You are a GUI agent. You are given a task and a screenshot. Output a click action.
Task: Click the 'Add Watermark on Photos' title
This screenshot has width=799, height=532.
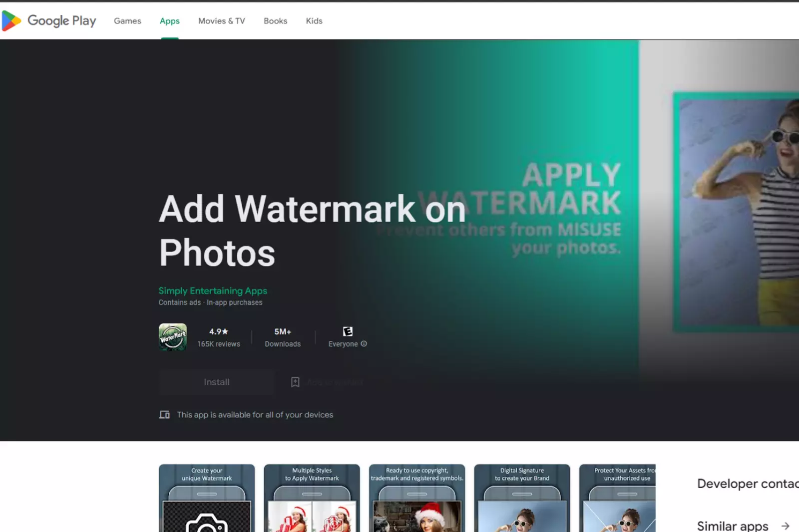(312, 231)
